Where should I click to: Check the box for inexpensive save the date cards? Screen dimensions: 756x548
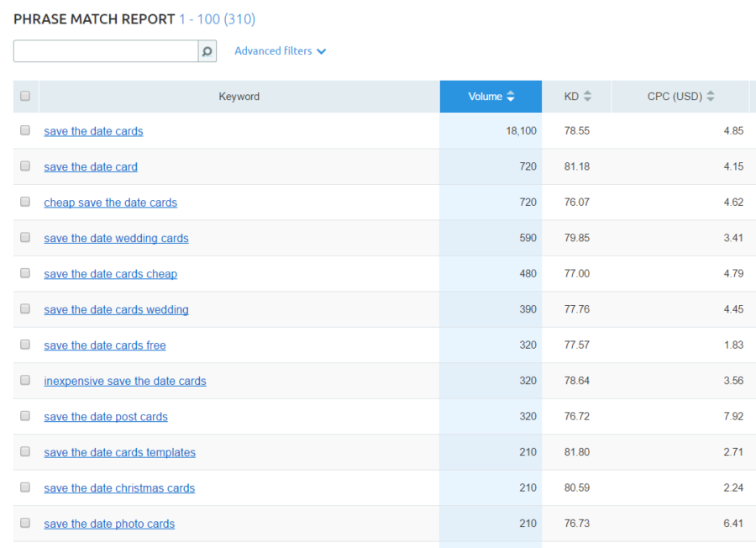(25, 380)
